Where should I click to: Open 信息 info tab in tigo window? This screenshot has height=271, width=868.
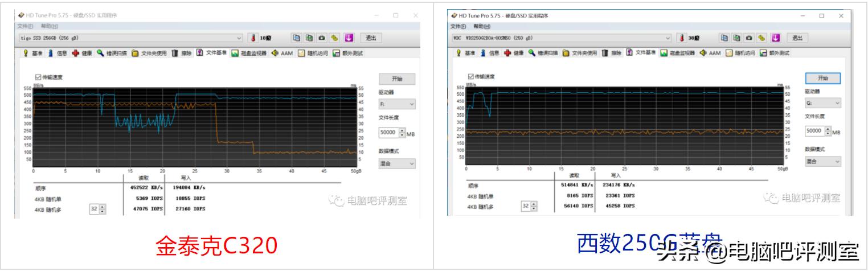click(58, 53)
